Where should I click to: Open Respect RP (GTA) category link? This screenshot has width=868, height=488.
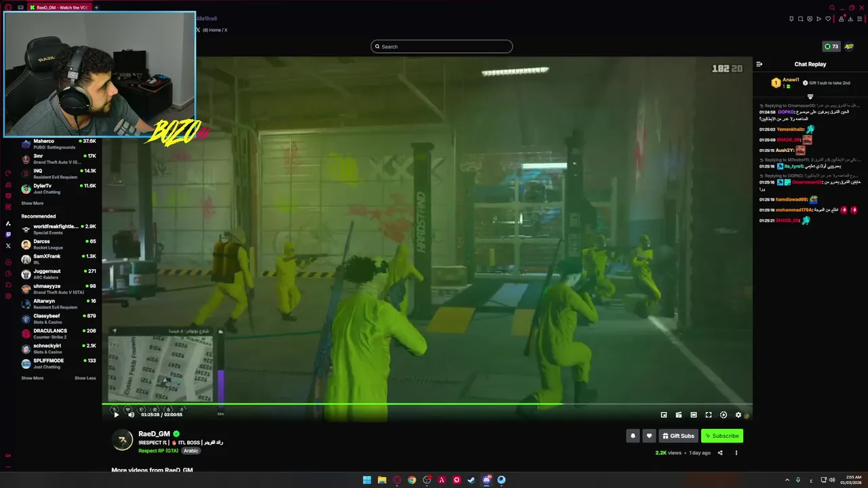tap(158, 451)
